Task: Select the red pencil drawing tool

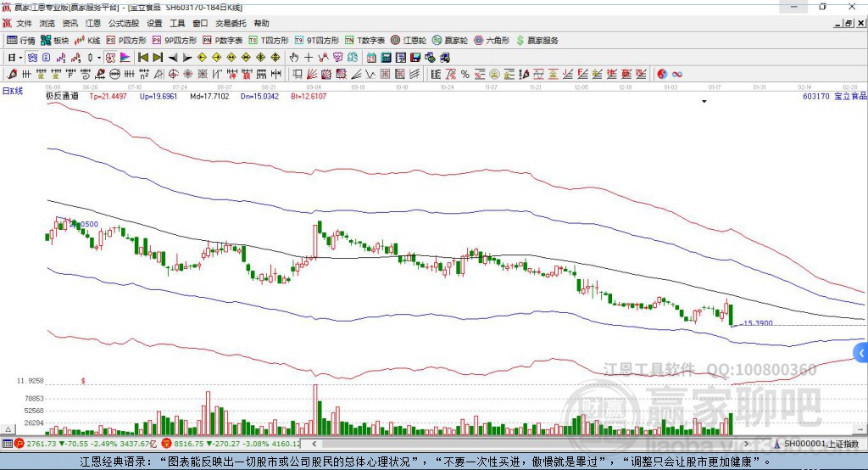Action: [x=12, y=74]
